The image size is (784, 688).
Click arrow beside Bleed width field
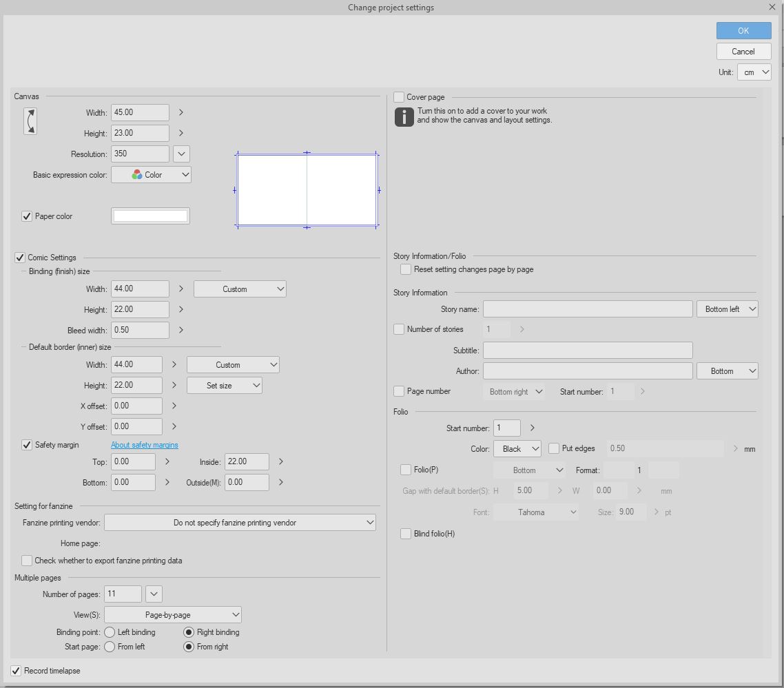(x=181, y=330)
